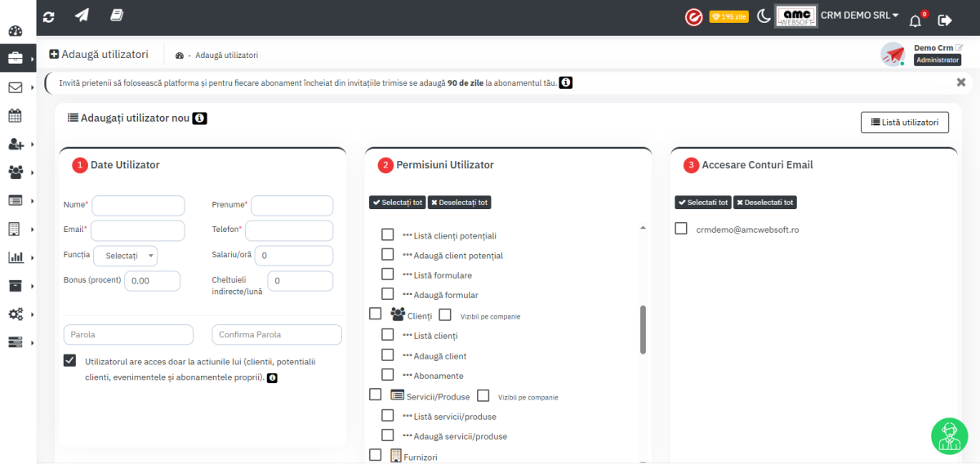Open the book documentation icon
Screen dimensions: 980x464
117,16
